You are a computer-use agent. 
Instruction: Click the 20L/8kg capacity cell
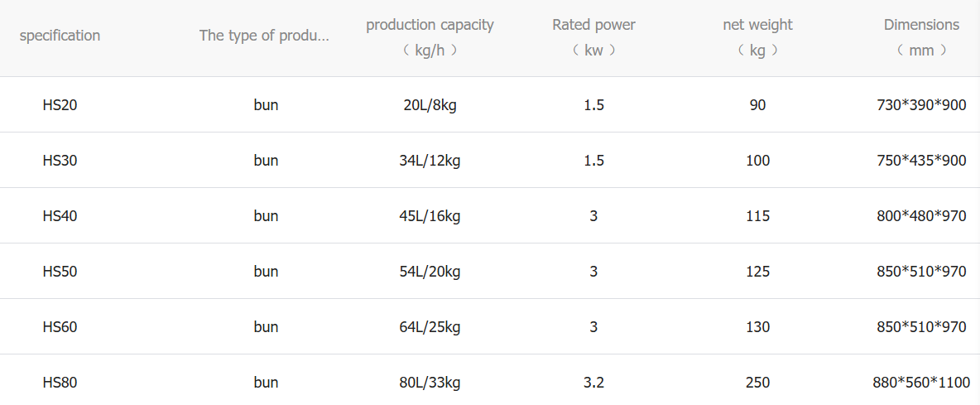[430, 105]
